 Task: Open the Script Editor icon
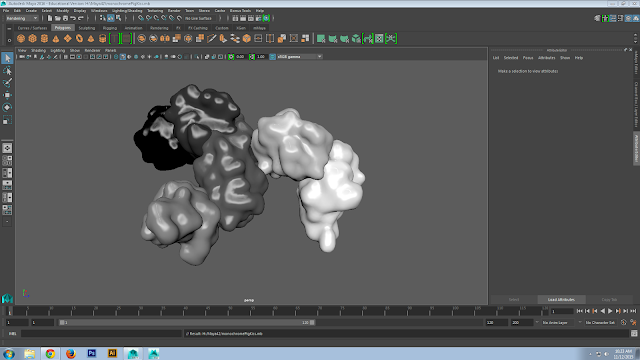point(634,333)
